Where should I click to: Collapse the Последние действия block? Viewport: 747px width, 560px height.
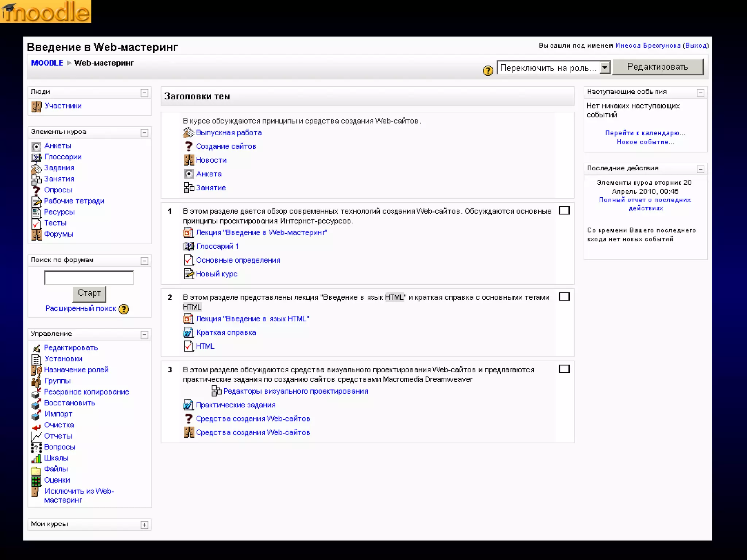[x=700, y=169]
